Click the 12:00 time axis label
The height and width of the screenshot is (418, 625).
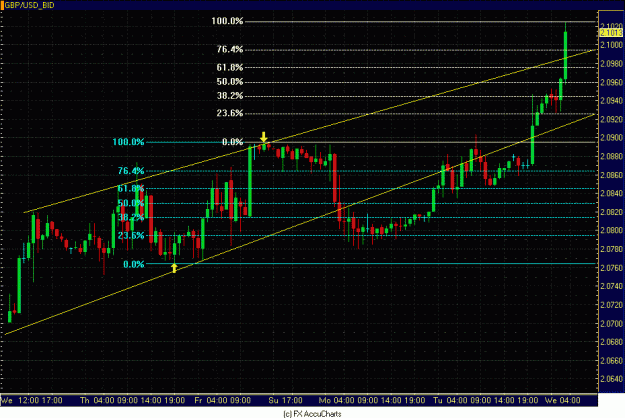coord(28,400)
